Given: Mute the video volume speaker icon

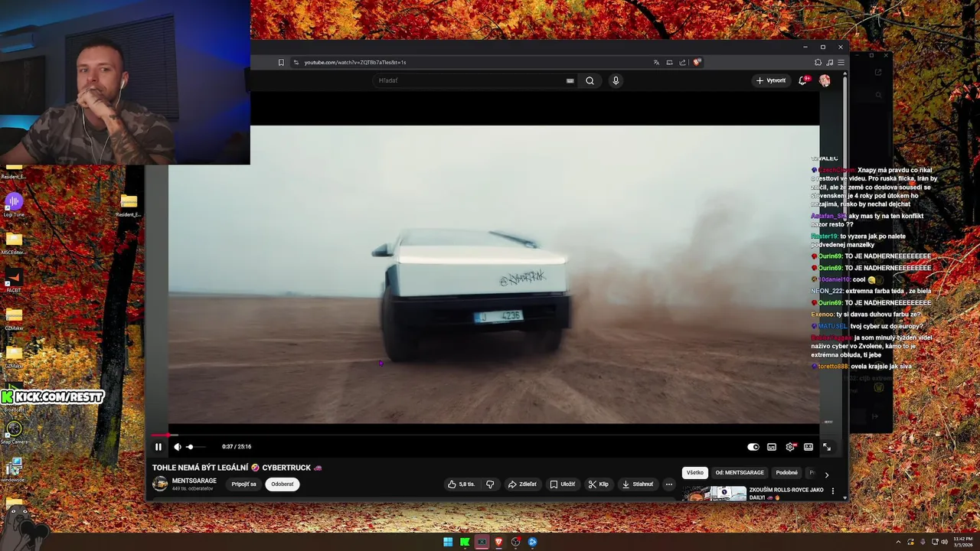Looking at the screenshot, I should point(178,447).
